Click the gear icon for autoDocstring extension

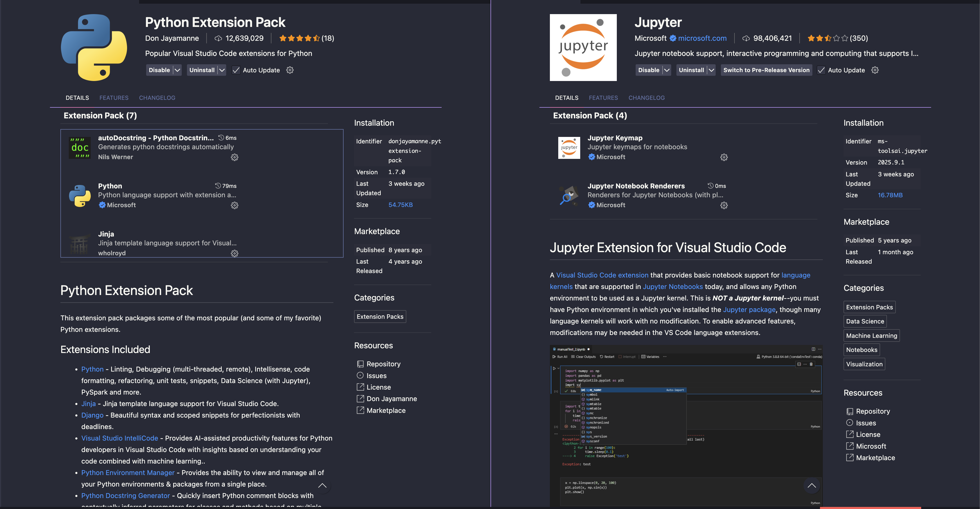234,157
